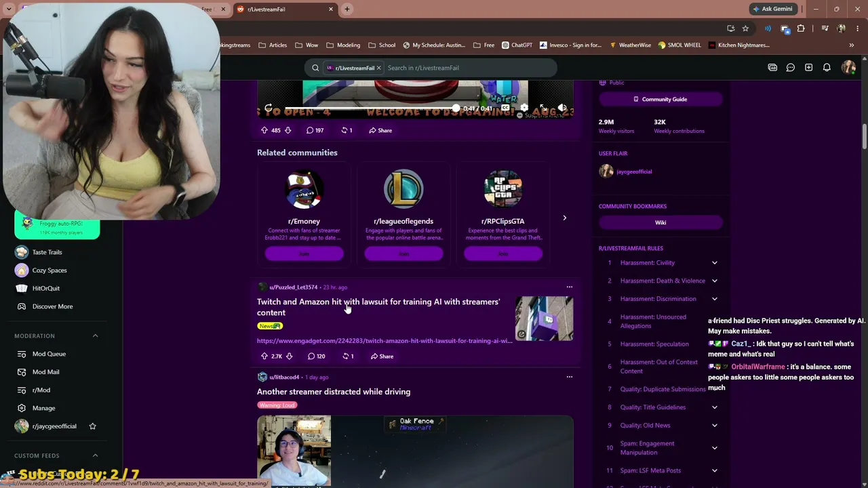The image size is (868, 488).
Task: Open Reddit advertise icon in header
Action: (x=772, y=68)
